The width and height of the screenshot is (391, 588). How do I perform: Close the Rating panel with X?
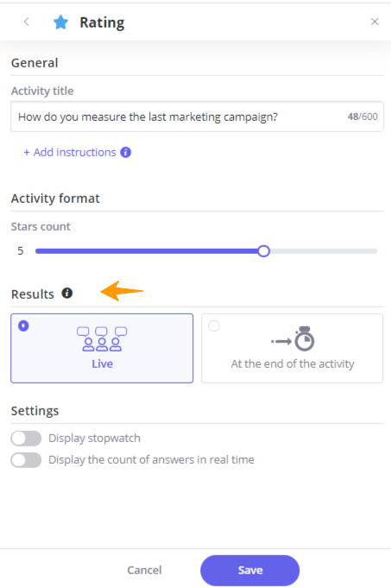[x=375, y=22]
